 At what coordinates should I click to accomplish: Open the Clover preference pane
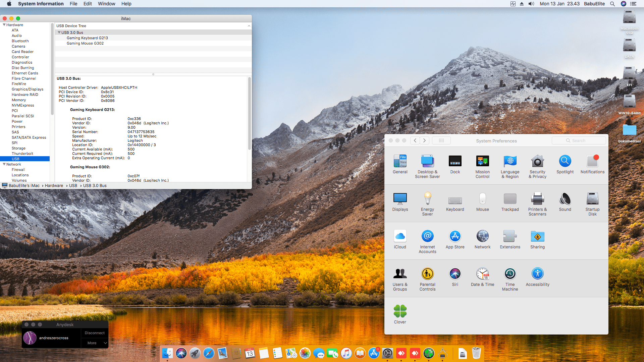400,311
